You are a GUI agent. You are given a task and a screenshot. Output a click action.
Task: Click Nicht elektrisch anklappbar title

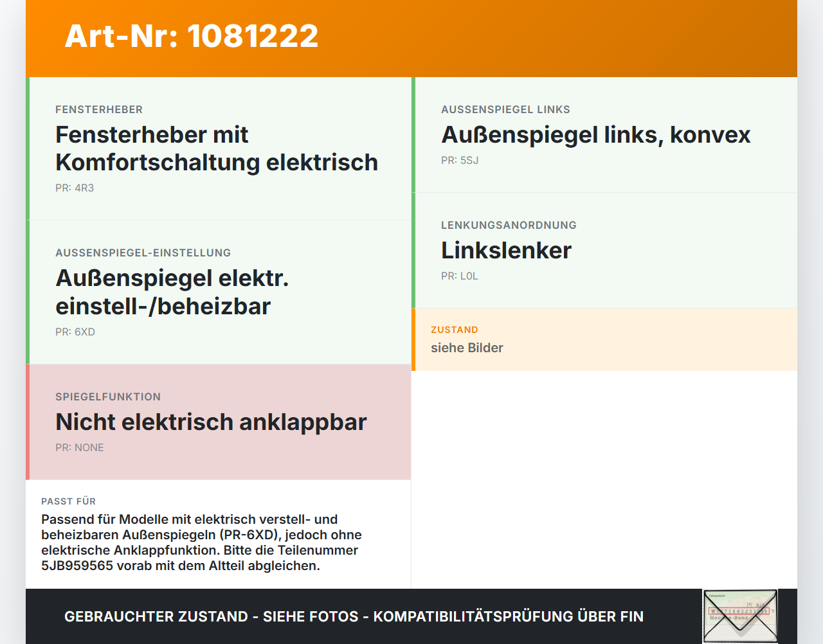point(211,422)
